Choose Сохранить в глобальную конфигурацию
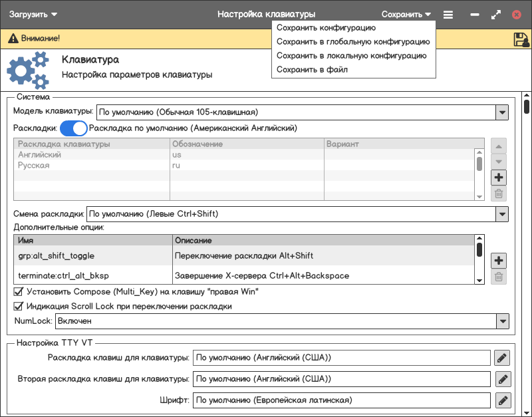This screenshot has height=417, width=532. [352, 42]
